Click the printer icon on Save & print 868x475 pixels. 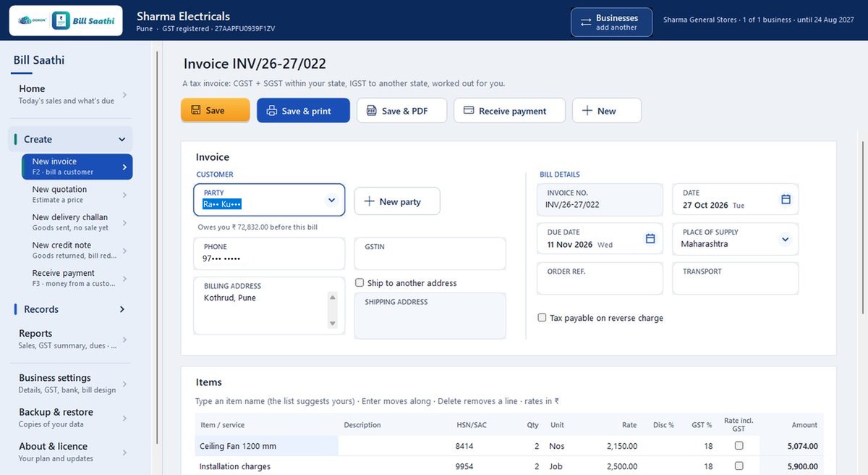click(272, 111)
